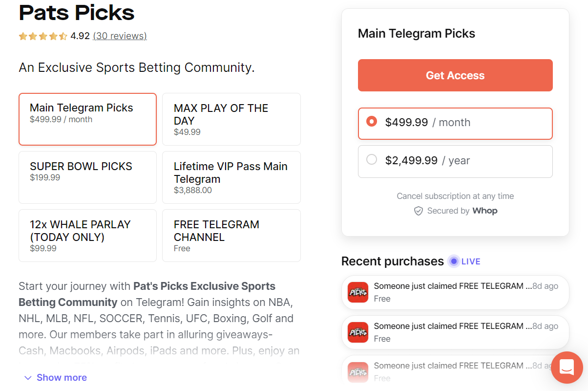Select the 12x WHALE PARLAY offer
588x391 pixels.
pos(87,235)
